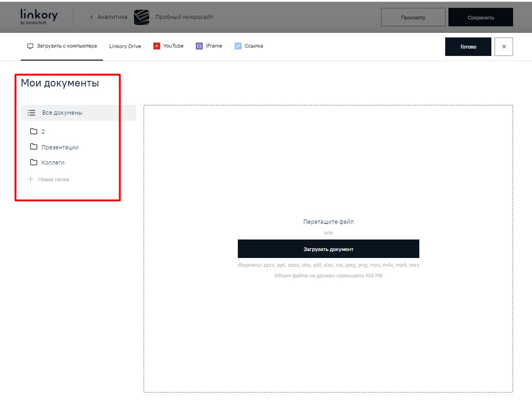Click the back arrow next to Аналитика

(91, 18)
